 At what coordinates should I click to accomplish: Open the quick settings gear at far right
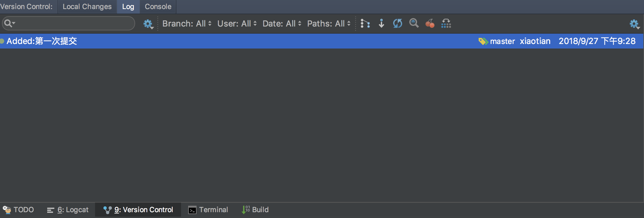pos(634,24)
